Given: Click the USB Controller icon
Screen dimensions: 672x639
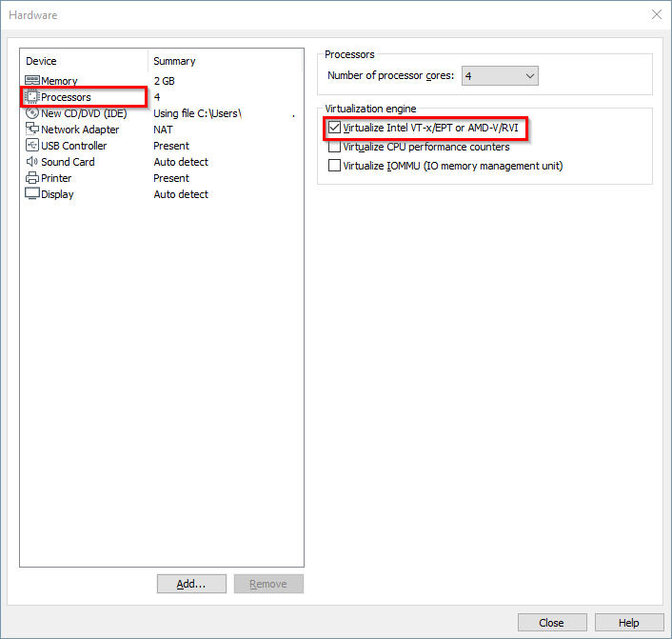Looking at the screenshot, I should coord(32,145).
